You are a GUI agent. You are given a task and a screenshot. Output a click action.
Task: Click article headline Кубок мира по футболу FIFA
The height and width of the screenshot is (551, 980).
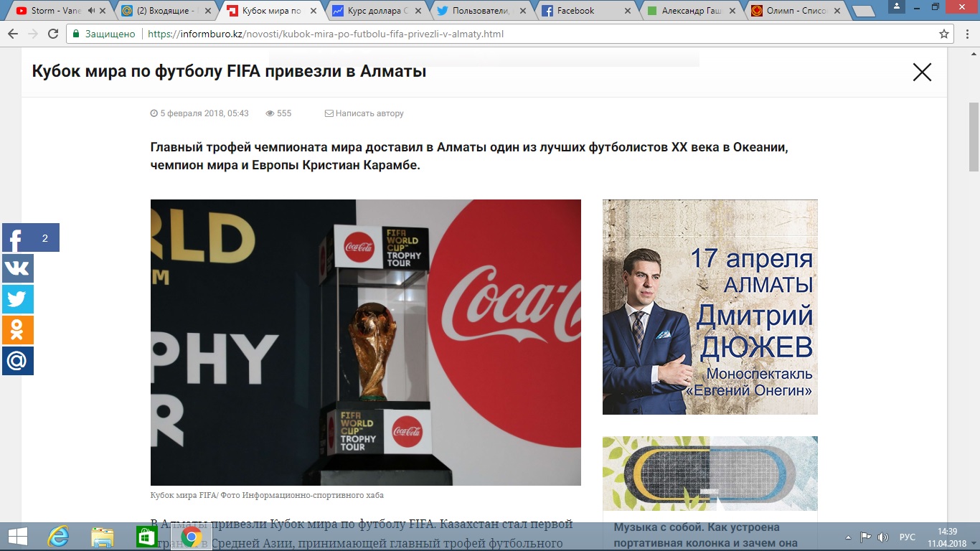(229, 71)
